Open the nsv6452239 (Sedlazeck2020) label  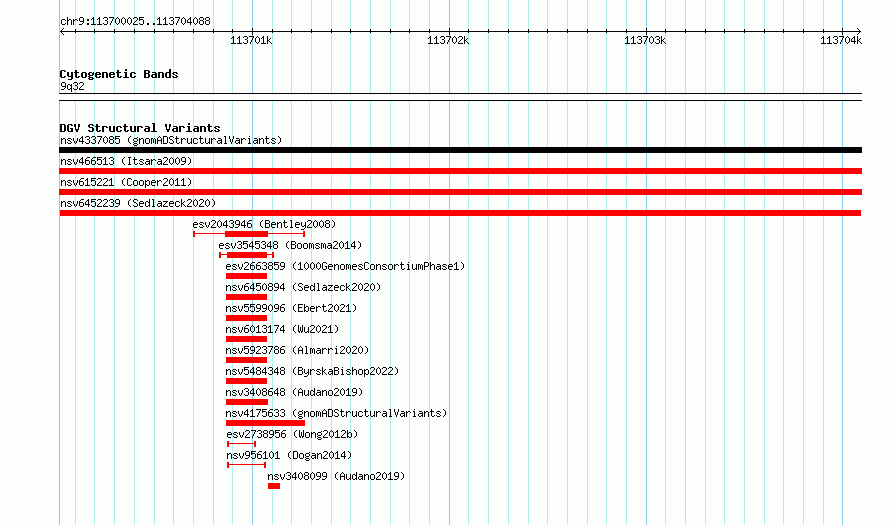138,203
